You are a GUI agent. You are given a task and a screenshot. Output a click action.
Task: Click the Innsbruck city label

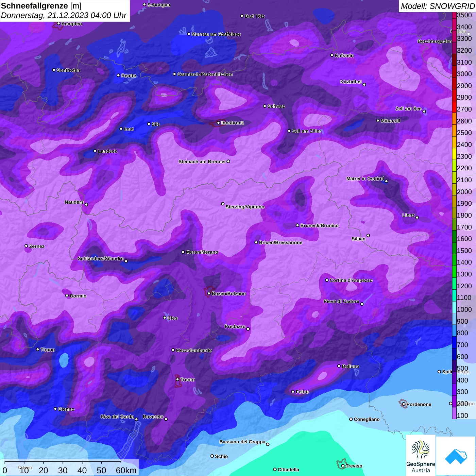click(x=233, y=123)
